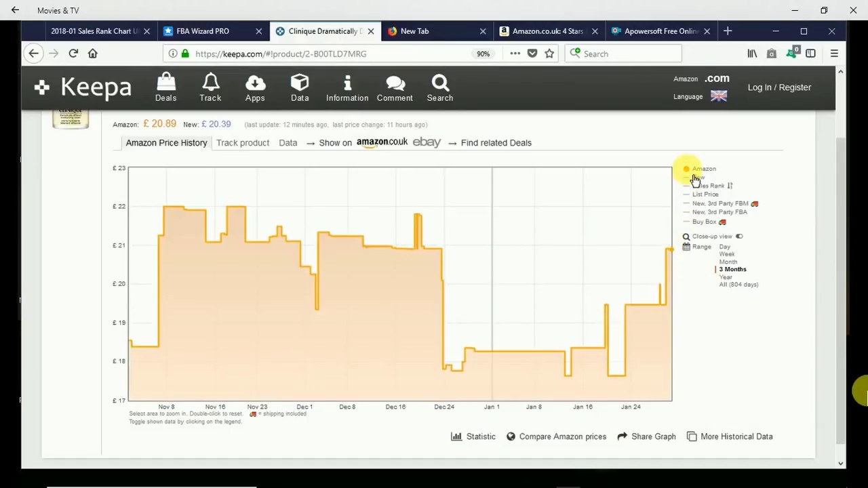Open a new browser tab with the plus
This screenshot has height=488, width=868.
point(728,31)
